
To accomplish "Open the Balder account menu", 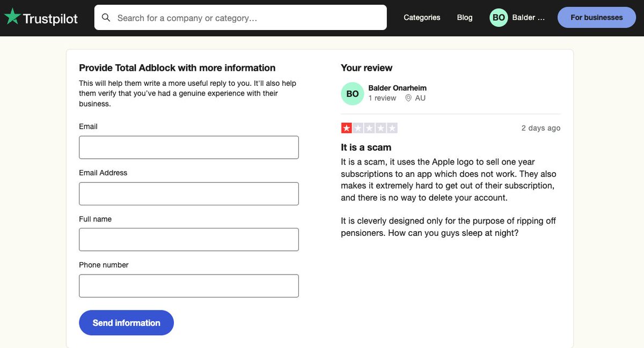I will pos(517,18).
